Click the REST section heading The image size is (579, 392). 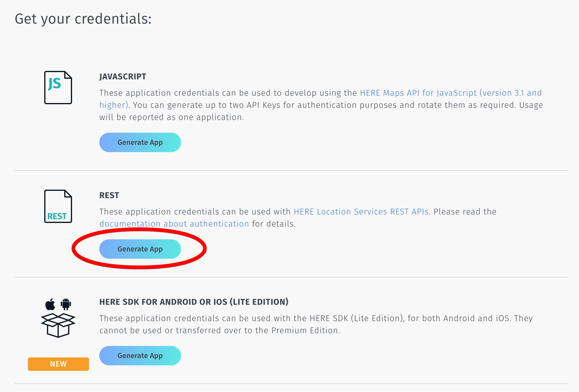(x=109, y=195)
